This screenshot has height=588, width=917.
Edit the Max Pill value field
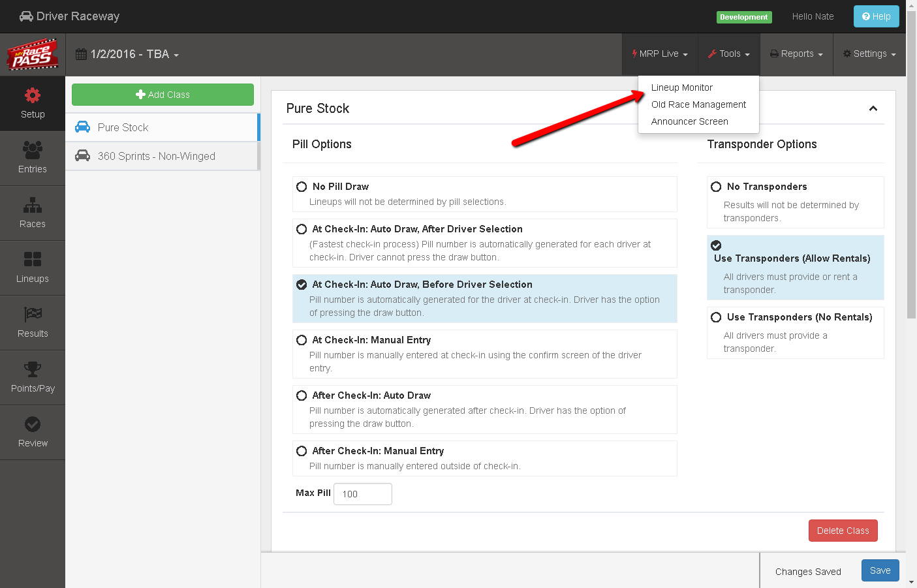362,494
